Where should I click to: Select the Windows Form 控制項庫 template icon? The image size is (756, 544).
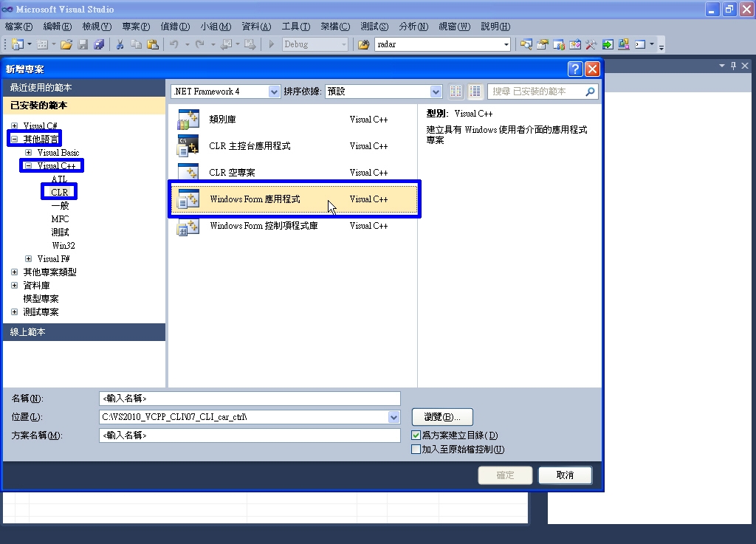pos(187,225)
